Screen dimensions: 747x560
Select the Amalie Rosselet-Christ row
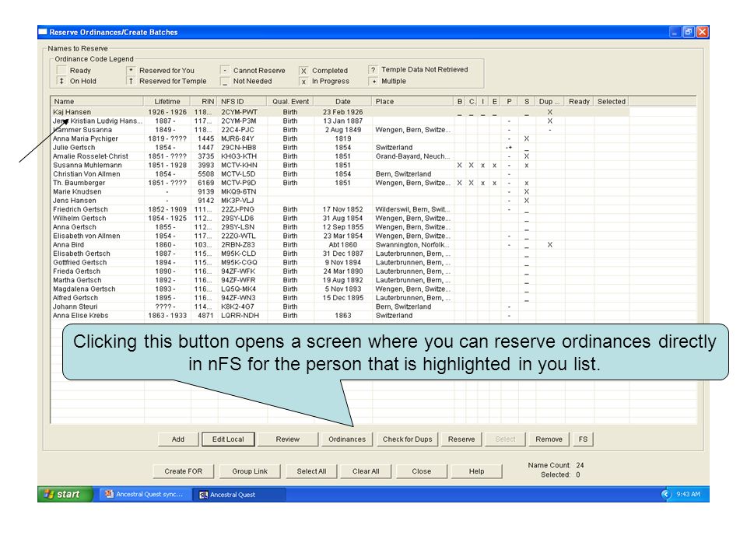pos(340,156)
